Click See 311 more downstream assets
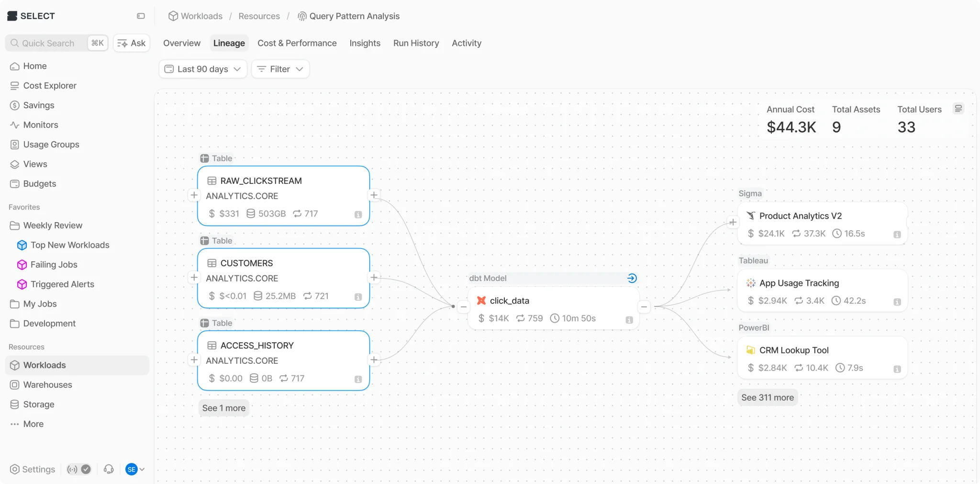The image size is (980, 484). pyautogui.click(x=768, y=397)
